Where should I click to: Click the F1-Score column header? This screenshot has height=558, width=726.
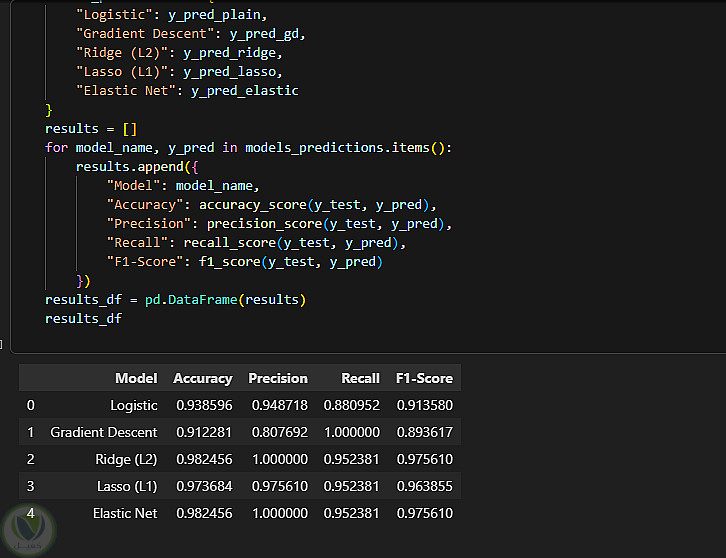(x=424, y=378)
